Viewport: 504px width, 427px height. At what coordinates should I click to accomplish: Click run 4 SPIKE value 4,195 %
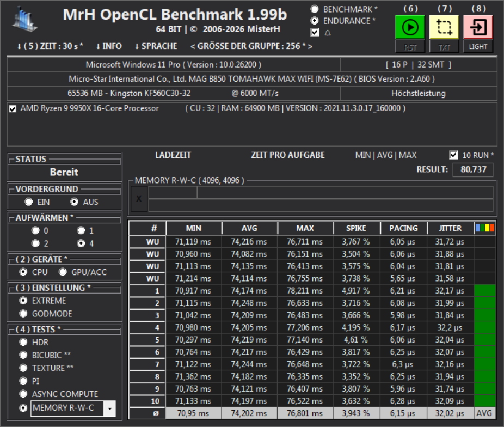click(x=356, y=327)
